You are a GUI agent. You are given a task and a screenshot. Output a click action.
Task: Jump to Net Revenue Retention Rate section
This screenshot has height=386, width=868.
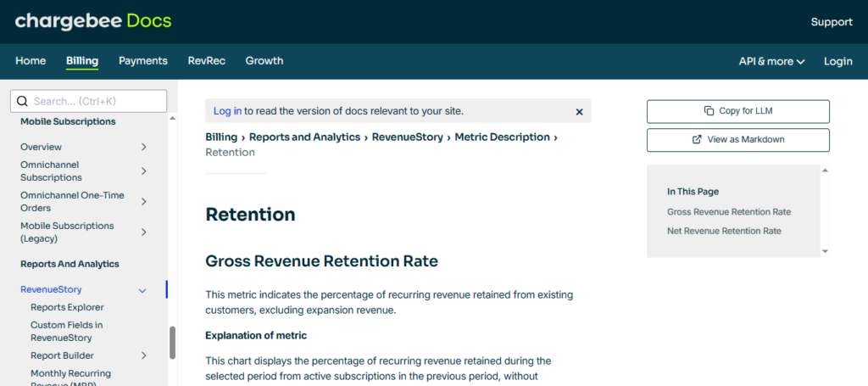(724, 231)
